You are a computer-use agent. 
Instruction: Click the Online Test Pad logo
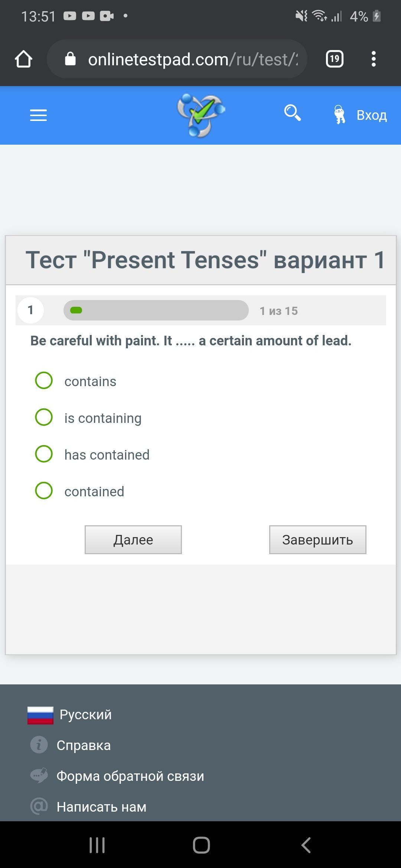click(x=201, y=115)
